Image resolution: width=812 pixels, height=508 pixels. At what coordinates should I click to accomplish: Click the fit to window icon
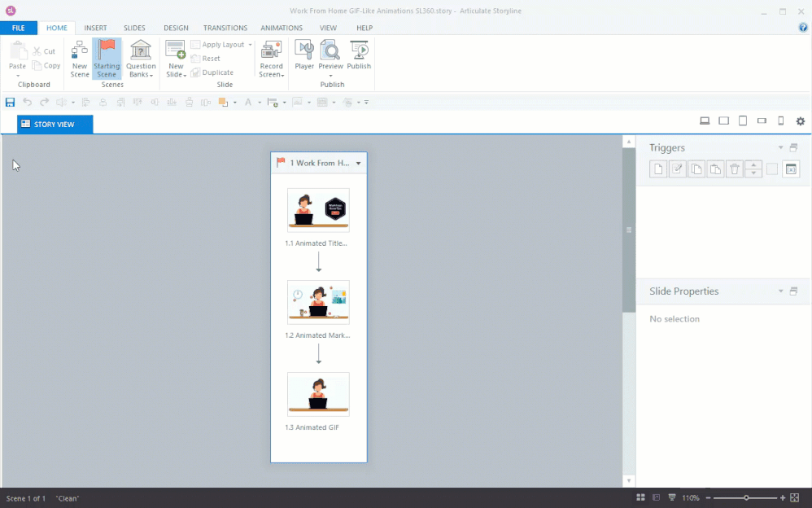click(795, 497)
